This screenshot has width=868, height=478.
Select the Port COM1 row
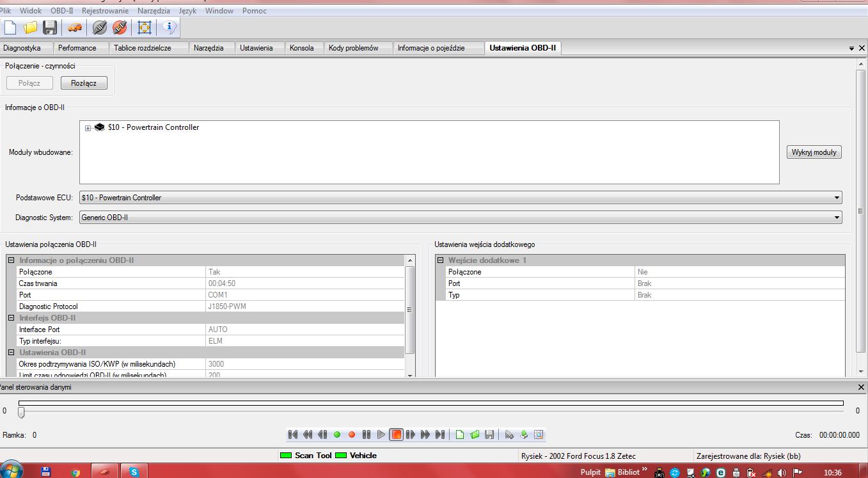(210, 295)
